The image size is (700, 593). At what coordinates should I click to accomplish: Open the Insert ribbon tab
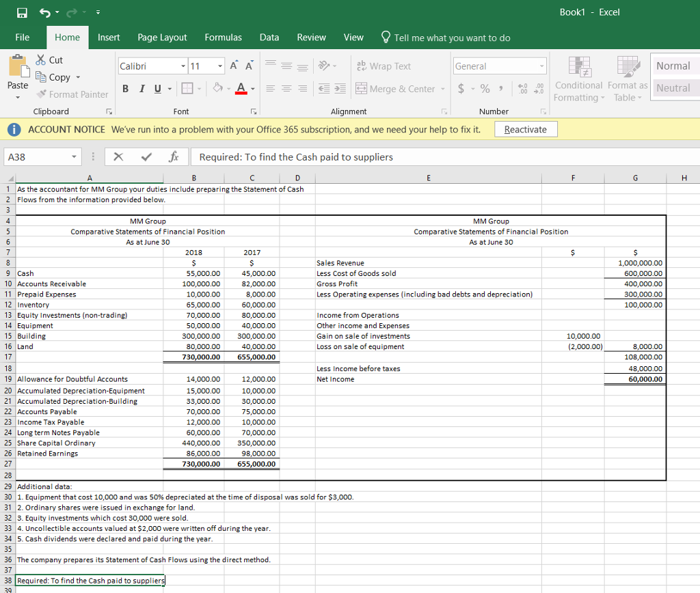coord(109,38)
